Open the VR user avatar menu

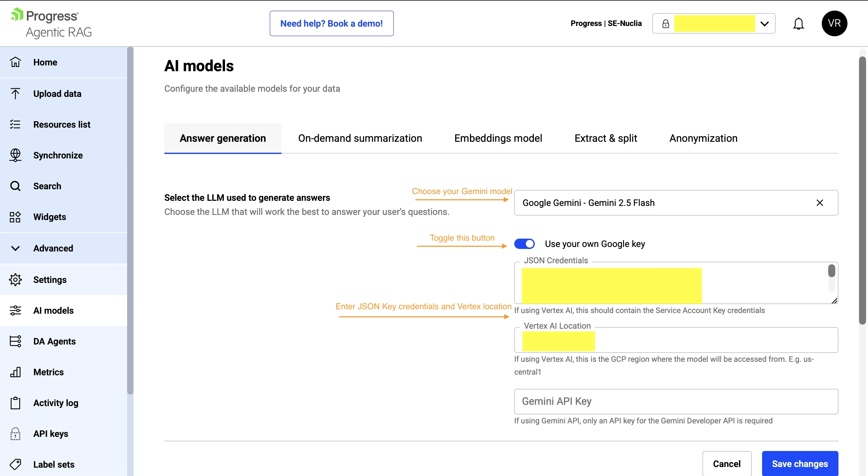[834, 23]
